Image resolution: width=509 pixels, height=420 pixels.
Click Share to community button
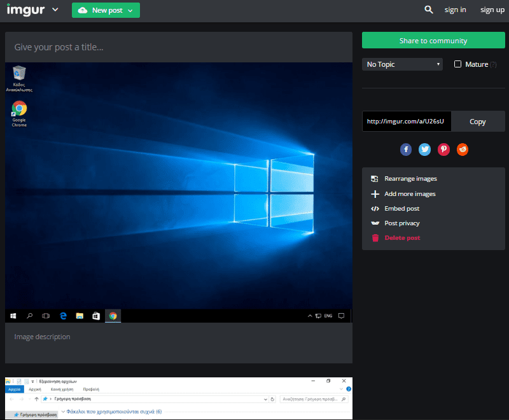[x=433, y=40]
